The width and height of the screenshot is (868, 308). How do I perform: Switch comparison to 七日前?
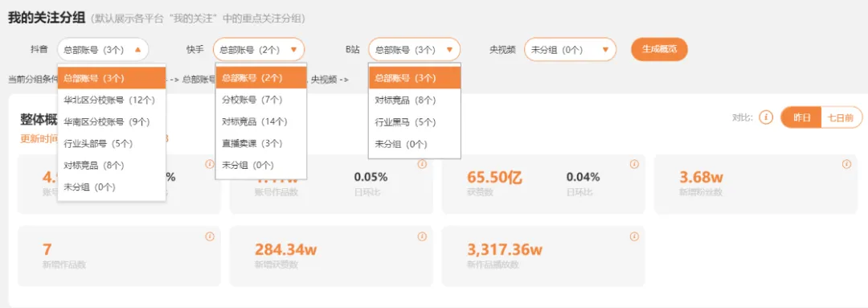pyautogui.click(x=841, y=117)
